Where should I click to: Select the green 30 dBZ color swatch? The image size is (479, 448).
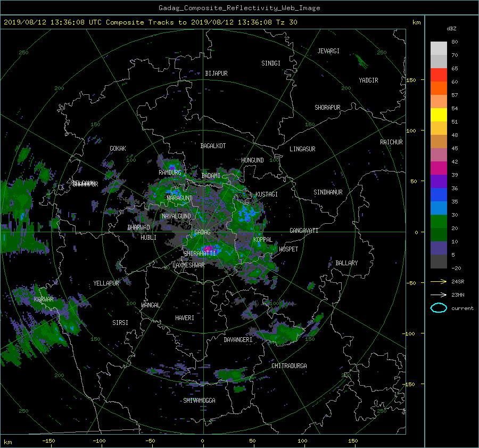pyautogui.click(x=439, y=221)
